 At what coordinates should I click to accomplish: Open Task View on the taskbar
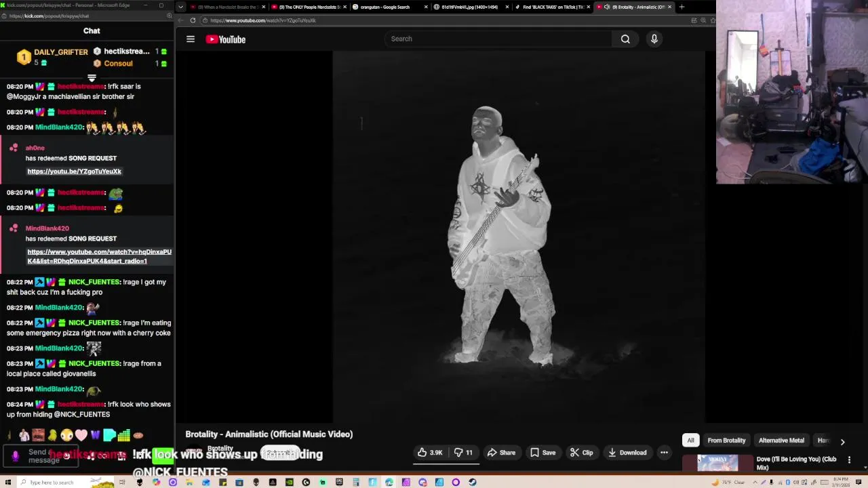pyautogui.click(x=122, y=483)
